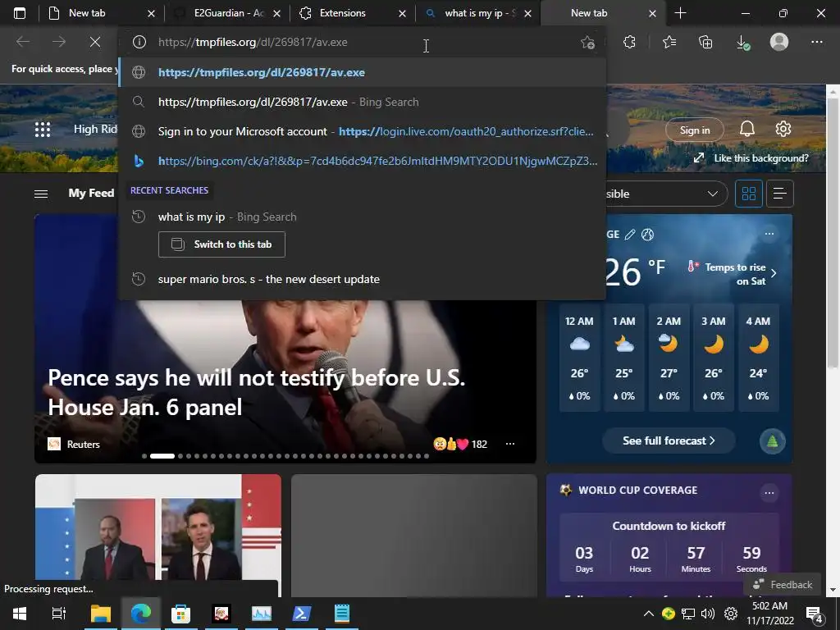The image size is (840, 630).
Task: Click the tree icon on weather card
Action: (x=773, y=441)
